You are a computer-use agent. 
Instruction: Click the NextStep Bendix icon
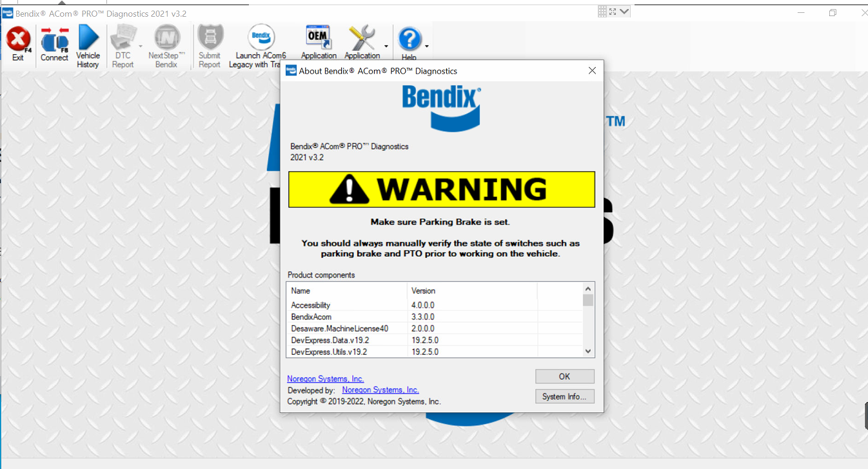click(167, 38)
